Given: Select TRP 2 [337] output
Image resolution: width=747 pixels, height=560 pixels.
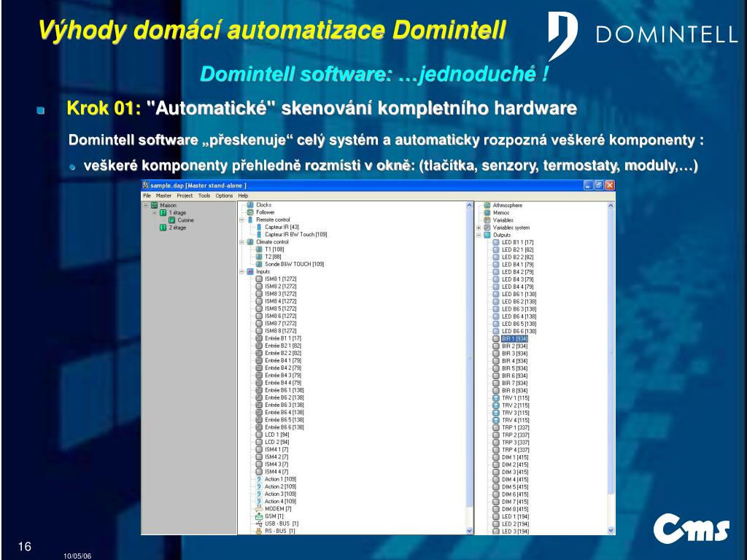Looking at the screenshot, I should pyautogui.click(x=516, y=435).
